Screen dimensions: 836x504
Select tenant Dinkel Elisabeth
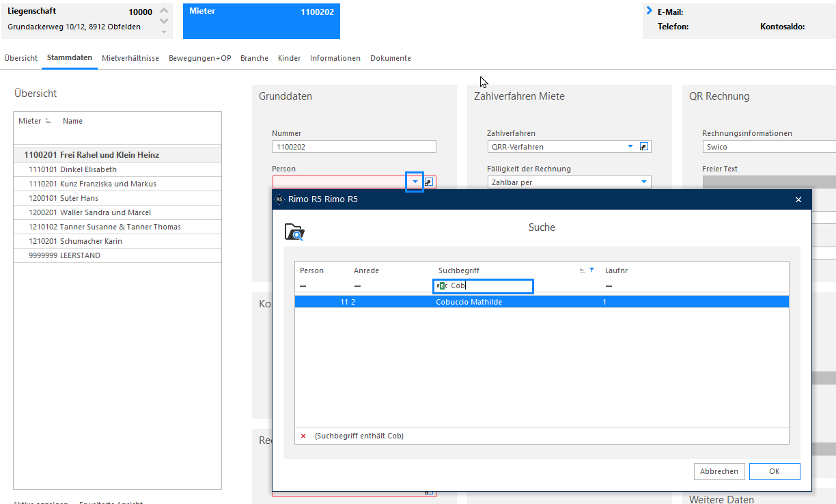(x=117, y=169)
